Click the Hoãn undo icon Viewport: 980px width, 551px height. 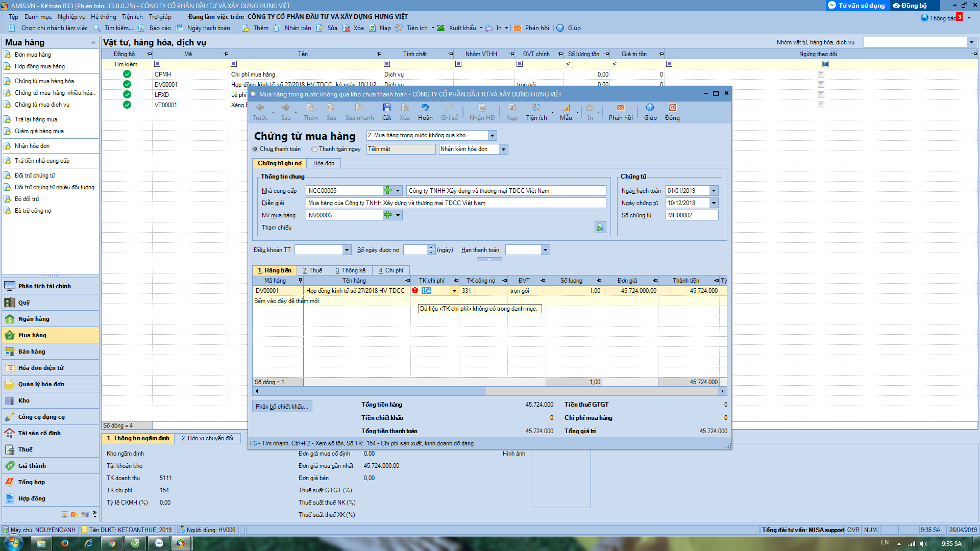click(x=425, y=111)
